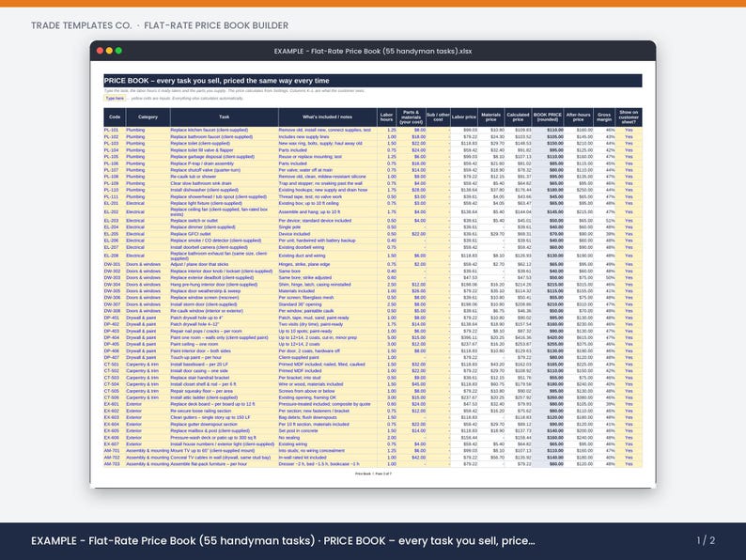The image size is (746, 560).
Task: Click the 'Category' column header
Action: (x=148, y=117)
